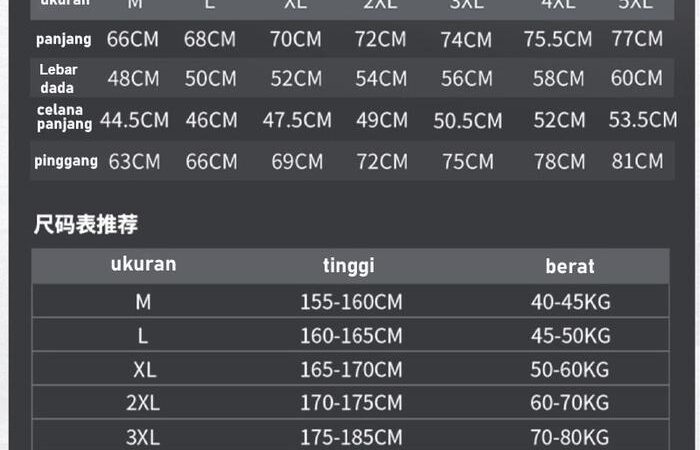
Task: Click the 155-160CM height cell
Action: coord(351,301)
